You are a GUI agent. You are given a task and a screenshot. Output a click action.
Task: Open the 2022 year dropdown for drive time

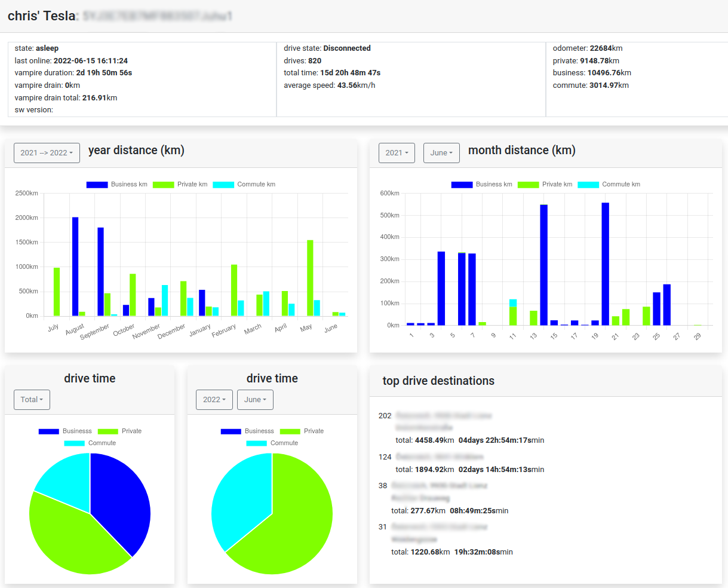click(x=214, y=400)
